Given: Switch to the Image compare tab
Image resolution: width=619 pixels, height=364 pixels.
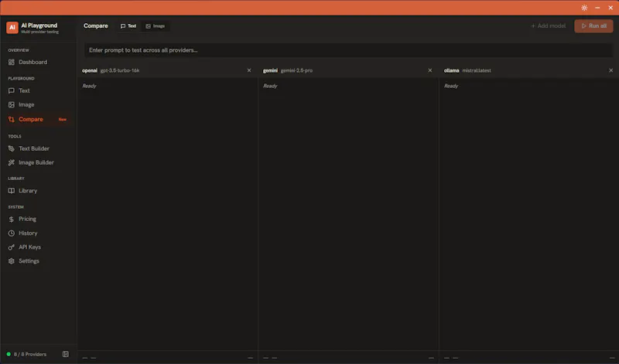Looking at the screenshot, I should click(156, 26).
